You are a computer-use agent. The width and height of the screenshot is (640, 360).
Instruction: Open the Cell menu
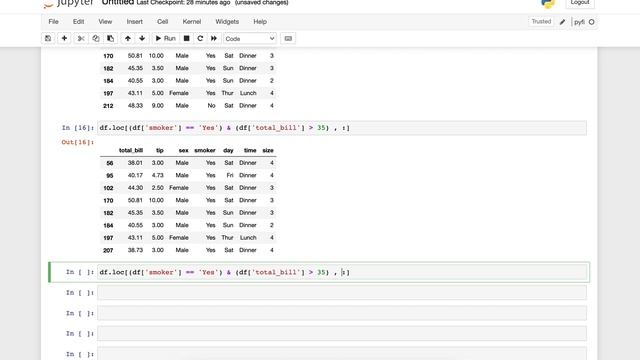[x=162, y=22]
